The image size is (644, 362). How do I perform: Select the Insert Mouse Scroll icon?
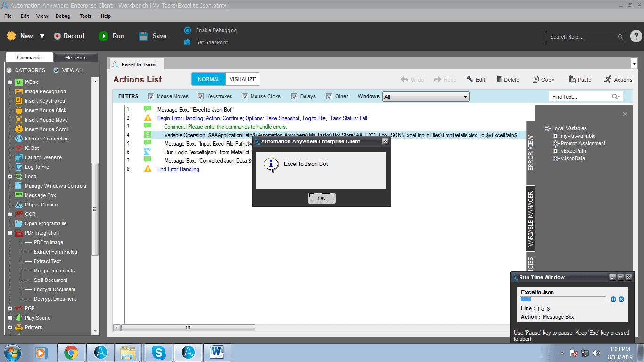coord(19,129)
